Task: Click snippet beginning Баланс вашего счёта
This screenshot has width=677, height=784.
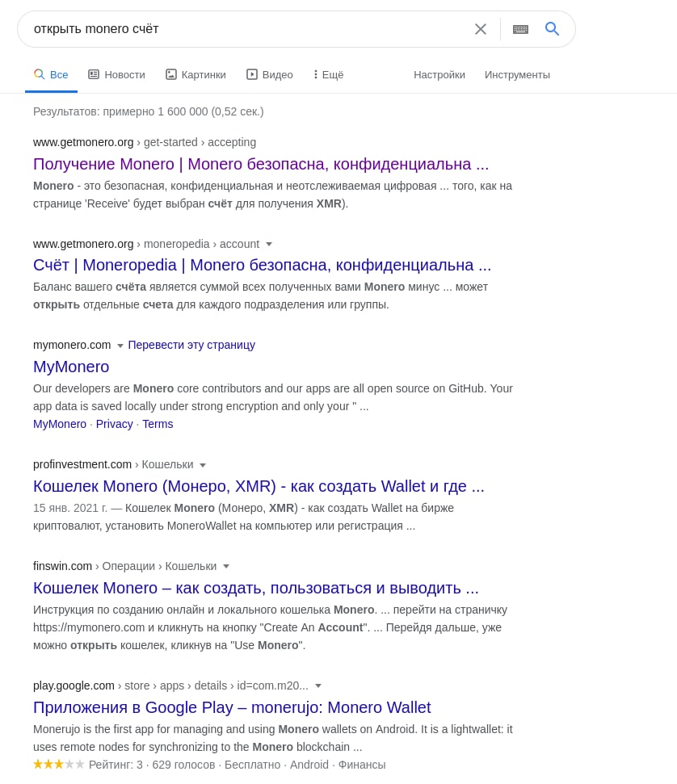Action: point(260,296)
